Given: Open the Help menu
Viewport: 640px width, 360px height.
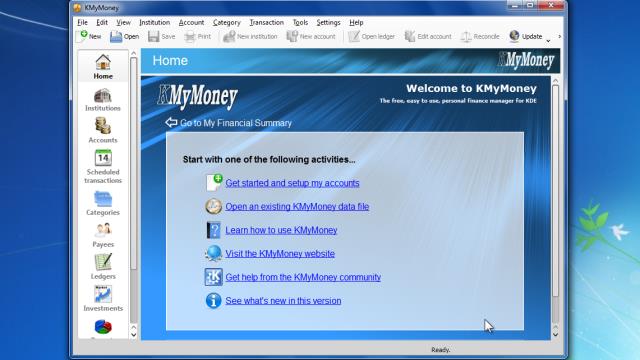Looking at the screenshot, I should point(356,22).
